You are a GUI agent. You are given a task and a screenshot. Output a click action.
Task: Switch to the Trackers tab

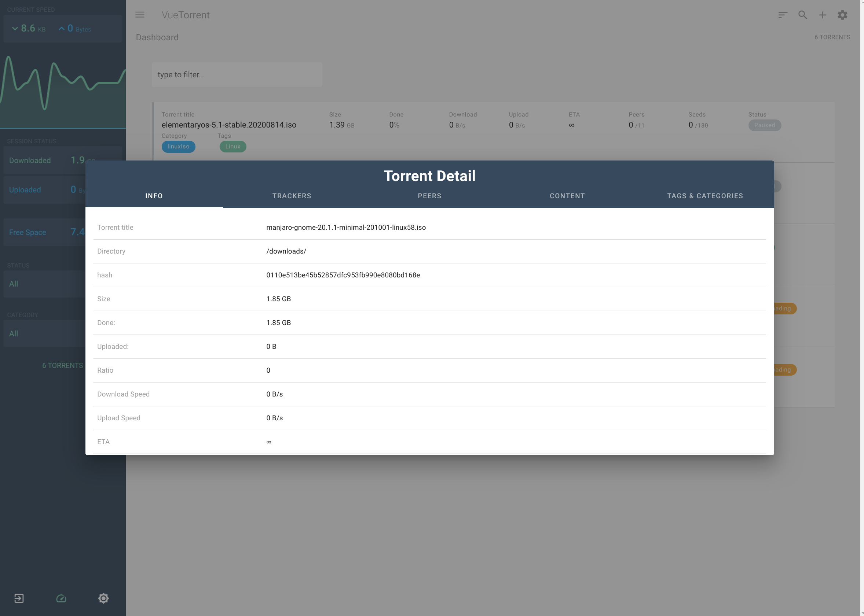click(x=292, y=196)
